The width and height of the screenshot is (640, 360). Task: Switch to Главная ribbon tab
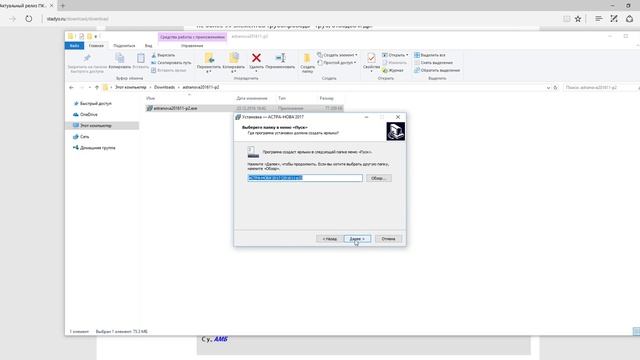coord(96,46)
